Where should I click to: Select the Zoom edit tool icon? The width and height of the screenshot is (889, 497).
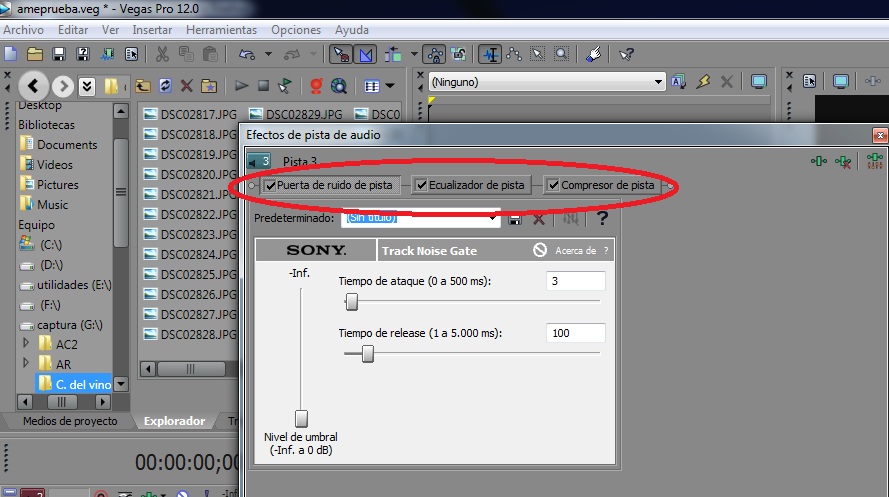(x=561, y=54)
